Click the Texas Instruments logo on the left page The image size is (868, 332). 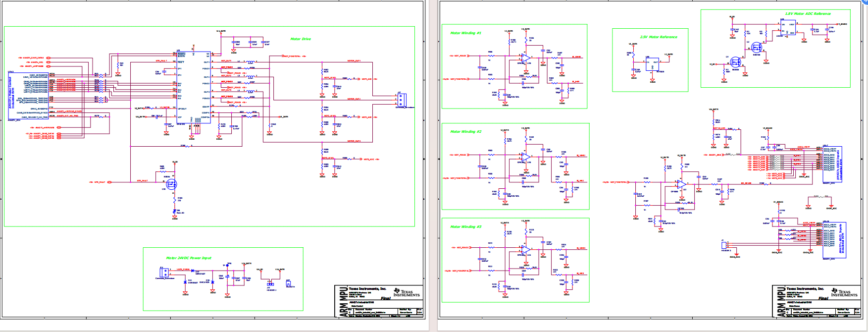(407, 292)
